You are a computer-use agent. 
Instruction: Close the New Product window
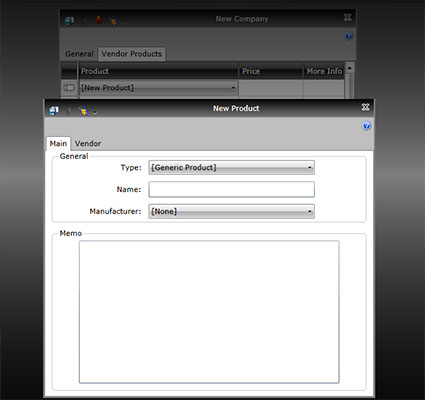(365, 107)
